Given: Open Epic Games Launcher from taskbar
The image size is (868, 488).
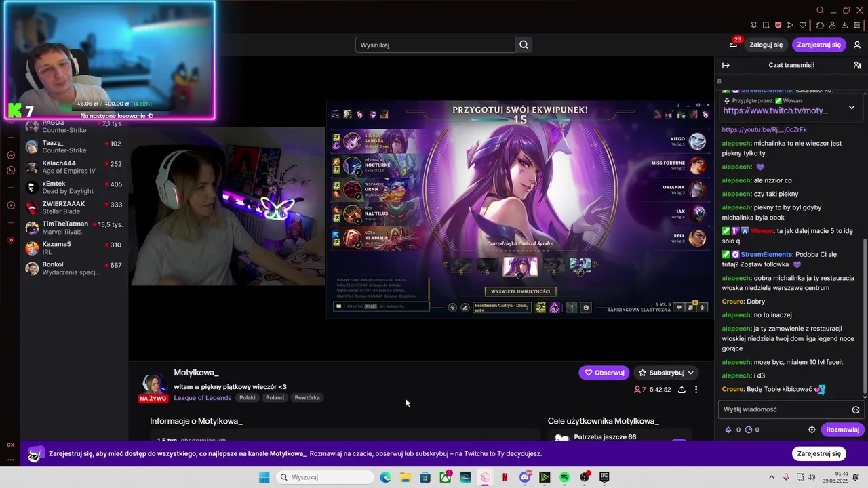Looking at the screenshot, I should tap(604, 477).
